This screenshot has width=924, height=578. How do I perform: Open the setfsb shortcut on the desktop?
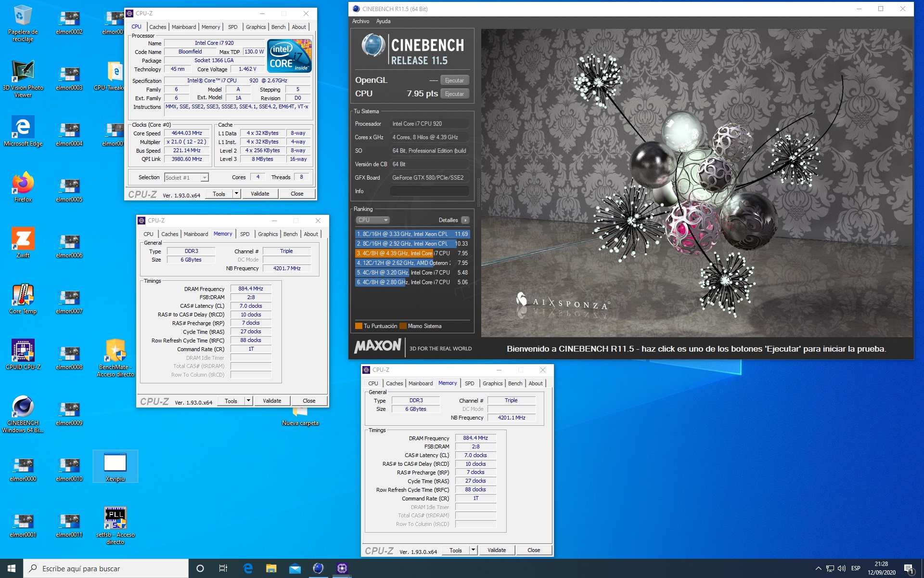pyautogui.click(x=115, y=526)
